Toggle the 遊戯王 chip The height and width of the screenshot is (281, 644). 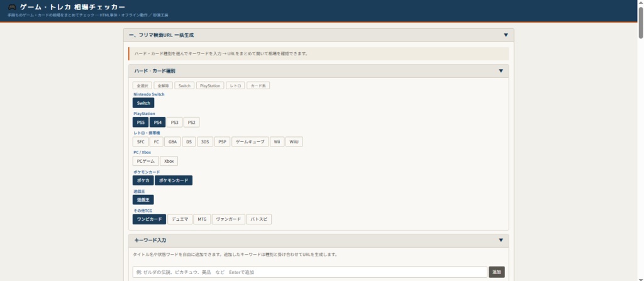point(143,200)
